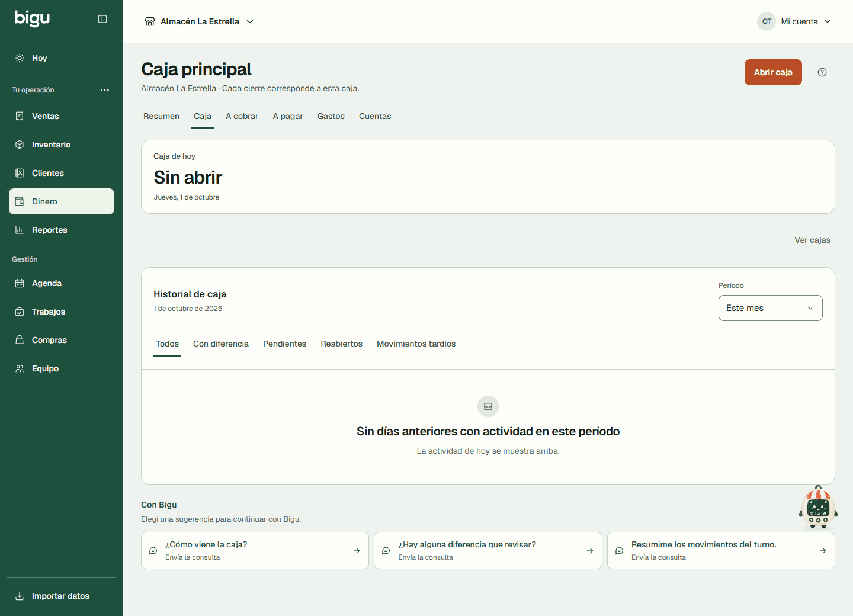The width and height of the screenshot is (853, 616).
Task: Open the Agenda calendar icon
Action: [x=20, y=283]
